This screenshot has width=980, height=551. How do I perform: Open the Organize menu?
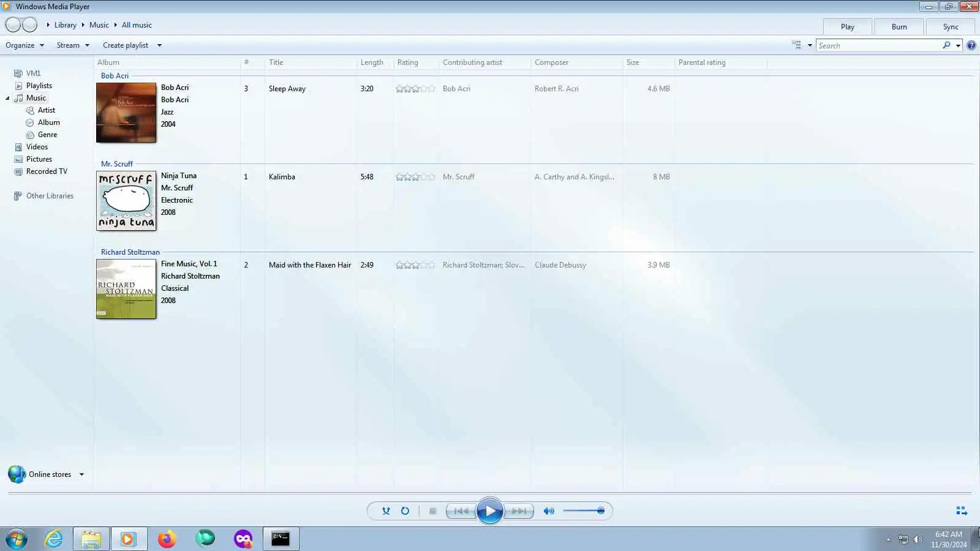click(24, 45)
